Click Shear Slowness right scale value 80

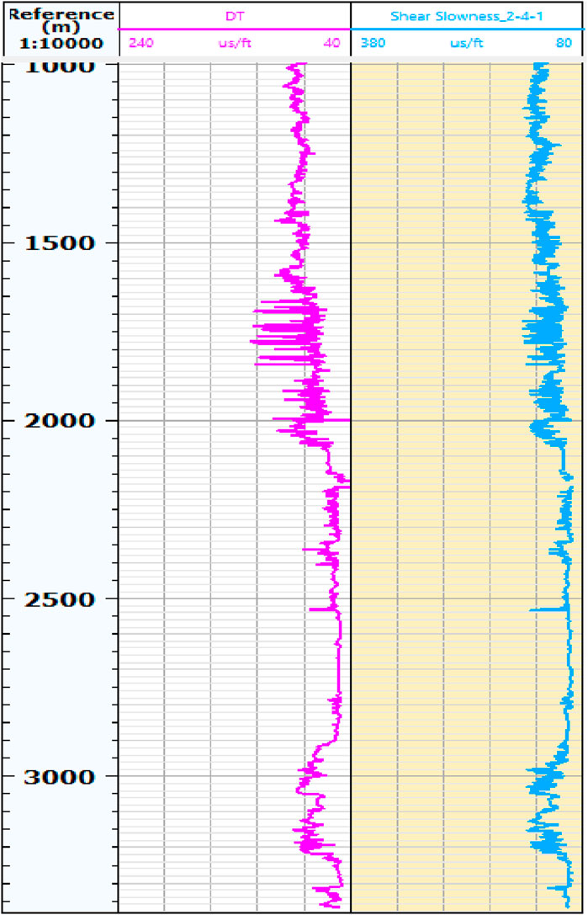(x=564, y=43)
